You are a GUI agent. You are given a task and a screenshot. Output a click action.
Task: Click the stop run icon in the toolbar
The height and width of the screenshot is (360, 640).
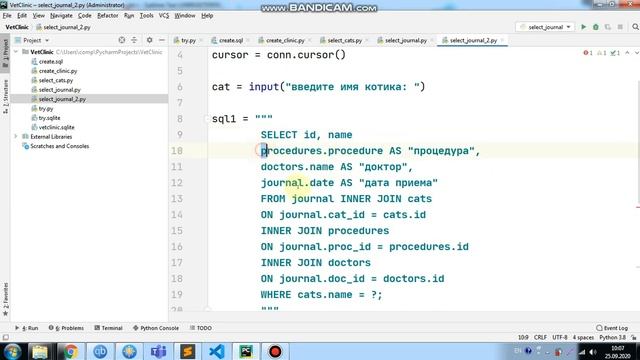[x=620, y=27]
